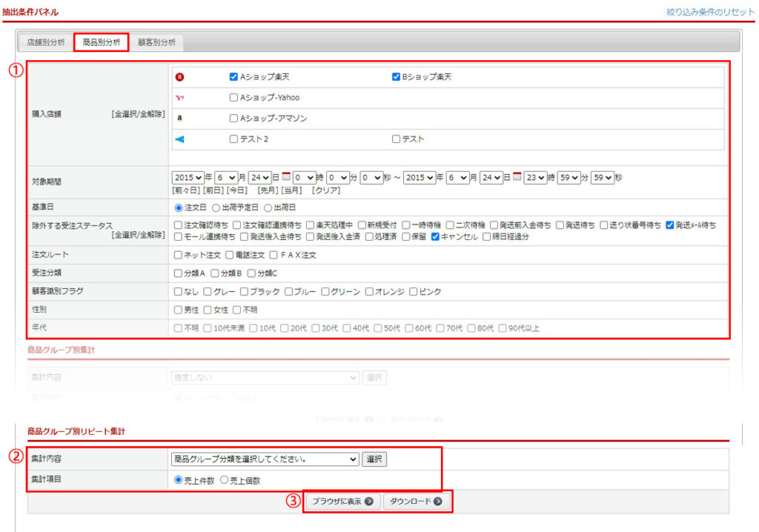Open the end day dropdown
The width and height of the screenshot is (759, 532).
491,178
